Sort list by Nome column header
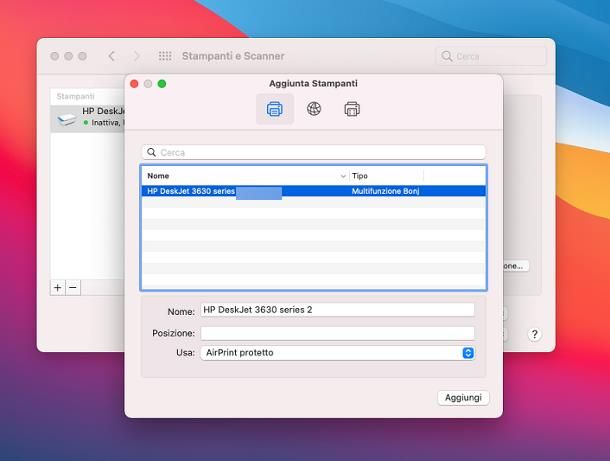The image size is (610, 461). click(158, 176)
